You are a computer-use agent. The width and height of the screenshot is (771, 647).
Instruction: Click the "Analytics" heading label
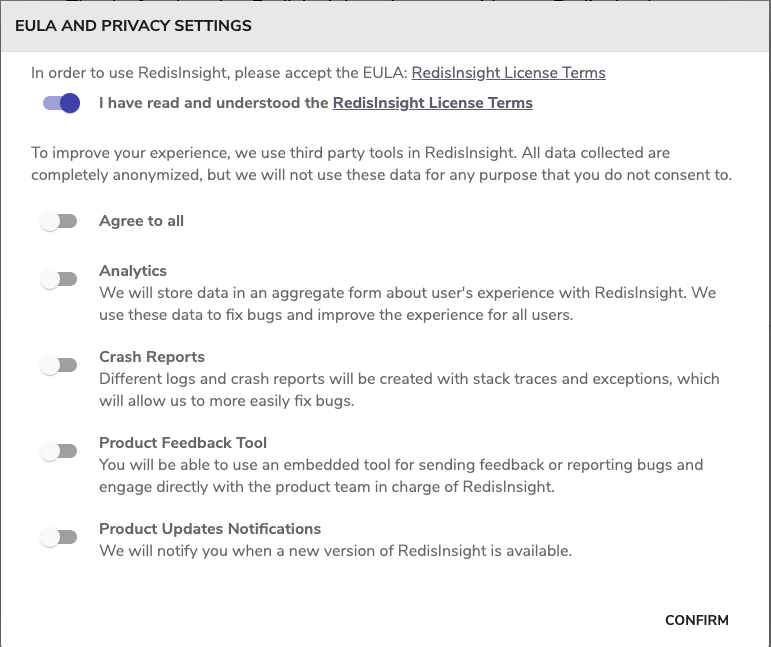(x=133, y=271)
